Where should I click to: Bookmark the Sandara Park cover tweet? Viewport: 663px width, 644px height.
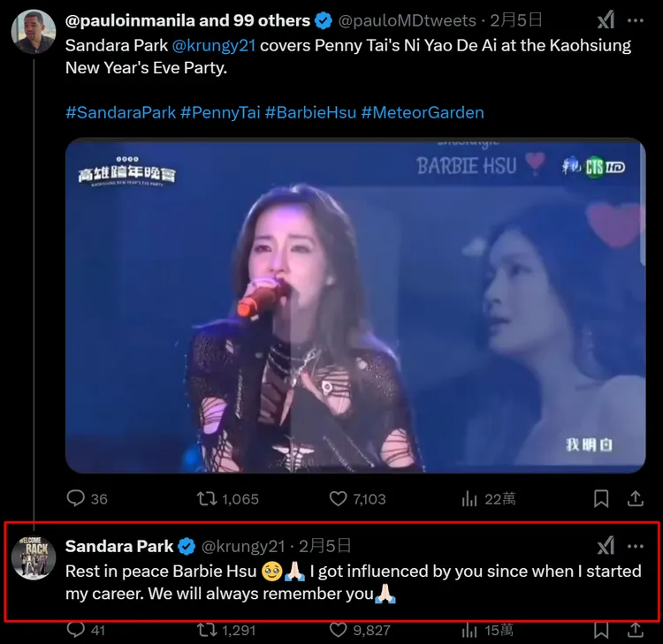click(601, 499)
